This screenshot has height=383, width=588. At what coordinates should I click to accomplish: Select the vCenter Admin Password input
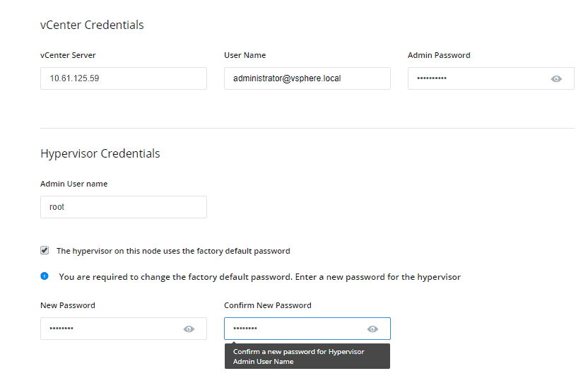pyautogui.click(x=491, y=78)
